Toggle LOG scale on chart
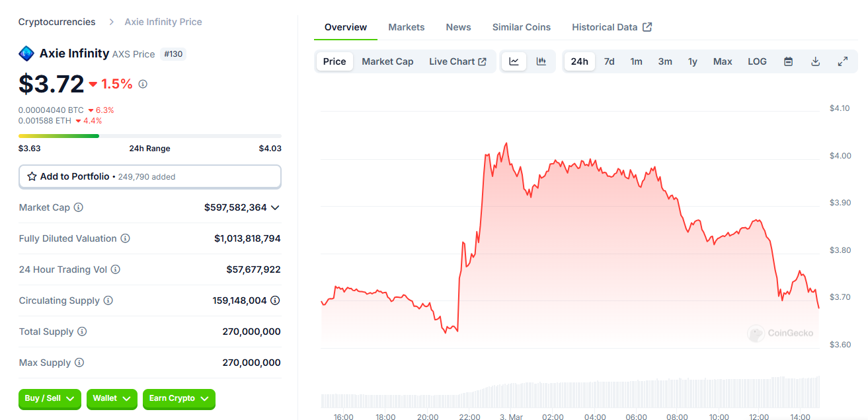This screenshot has height=420, width=868. coord(757,61)
